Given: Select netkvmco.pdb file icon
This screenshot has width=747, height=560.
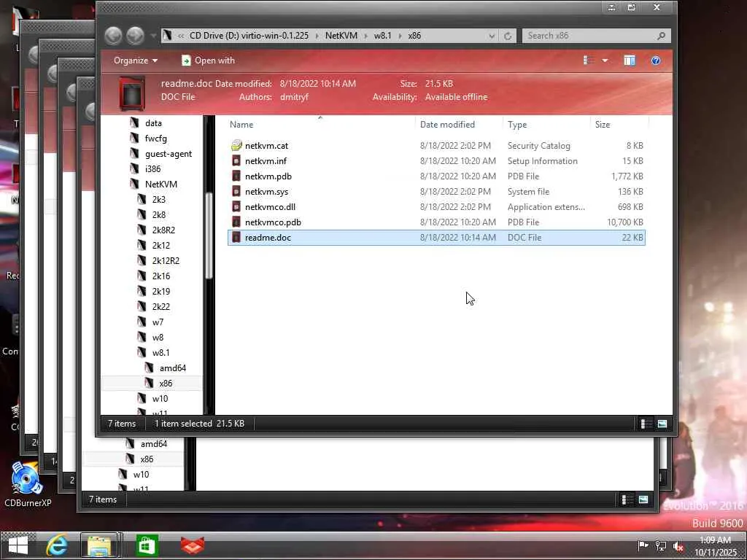Looking at the screenshot, I should (236, 222).
